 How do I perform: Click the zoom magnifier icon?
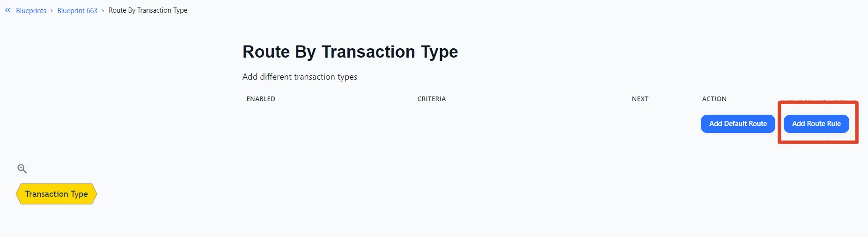tap(22, 169)
